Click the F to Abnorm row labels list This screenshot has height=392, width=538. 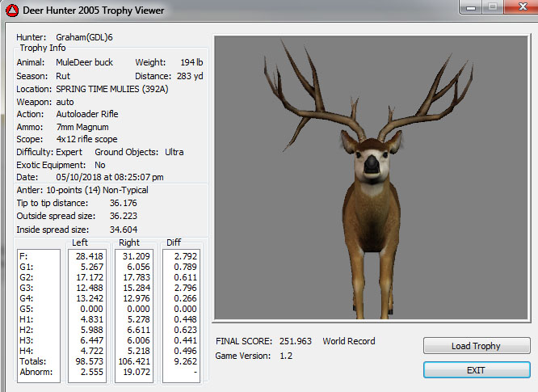(x=39, y=315)
